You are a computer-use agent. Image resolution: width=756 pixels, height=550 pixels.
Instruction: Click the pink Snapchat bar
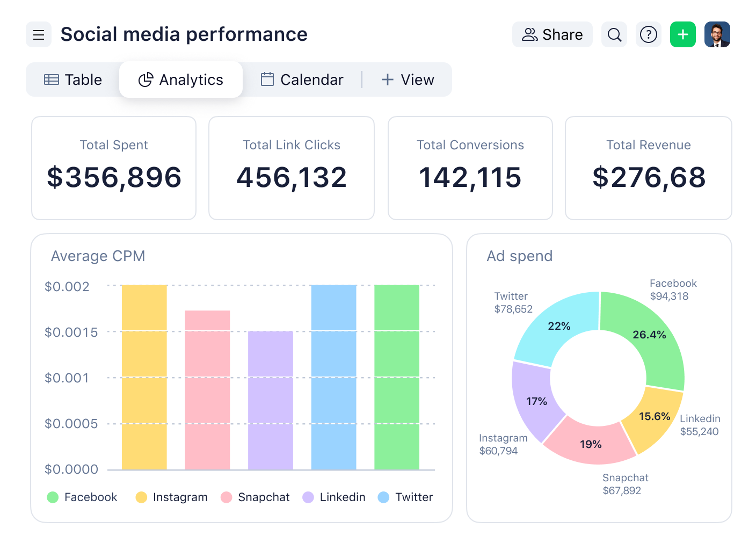click(207, 390)
